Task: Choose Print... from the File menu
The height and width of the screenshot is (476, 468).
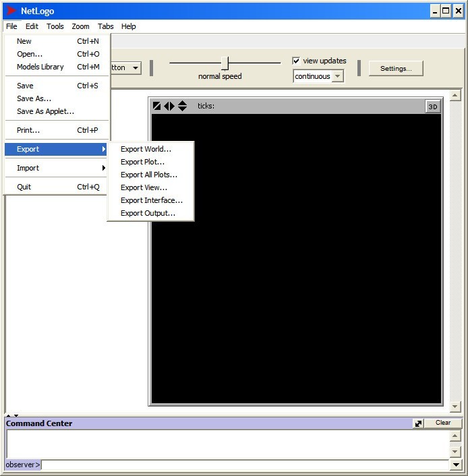Action: (x=57, y=130)
